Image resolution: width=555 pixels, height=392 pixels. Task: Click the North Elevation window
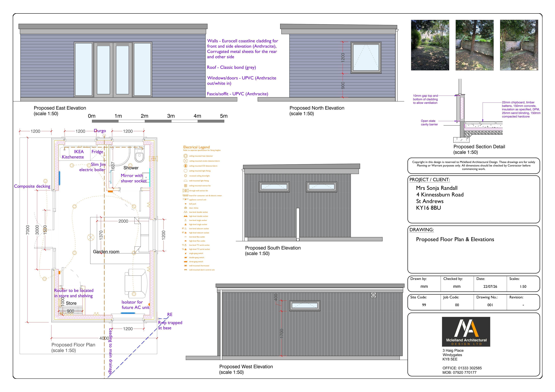[366, 58]
